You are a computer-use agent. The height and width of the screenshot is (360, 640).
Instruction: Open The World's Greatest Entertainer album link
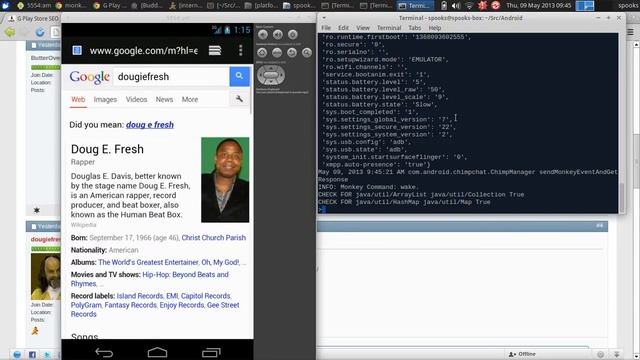pos(148,262)
